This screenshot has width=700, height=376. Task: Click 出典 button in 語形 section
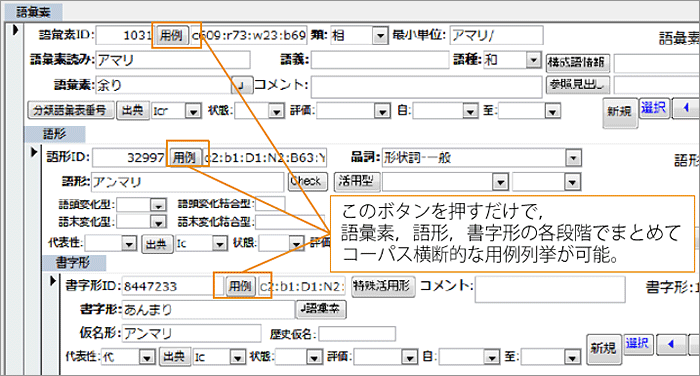pos(157,244)
